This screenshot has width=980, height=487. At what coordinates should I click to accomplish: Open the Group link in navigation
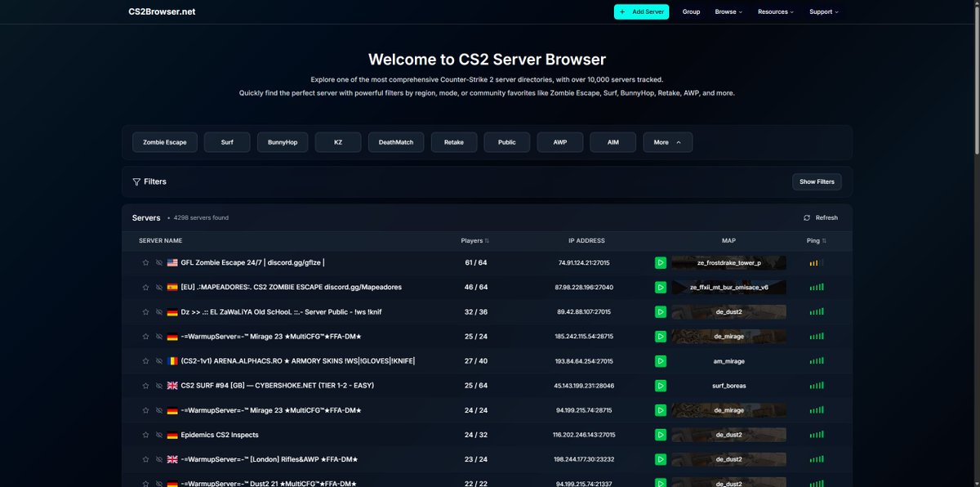(x=691, y=12)
